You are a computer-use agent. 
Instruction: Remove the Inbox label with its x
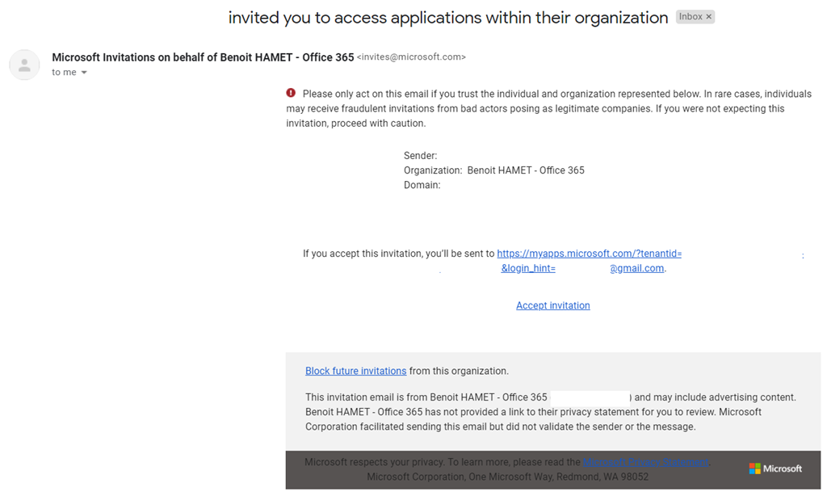click(708, 17)
